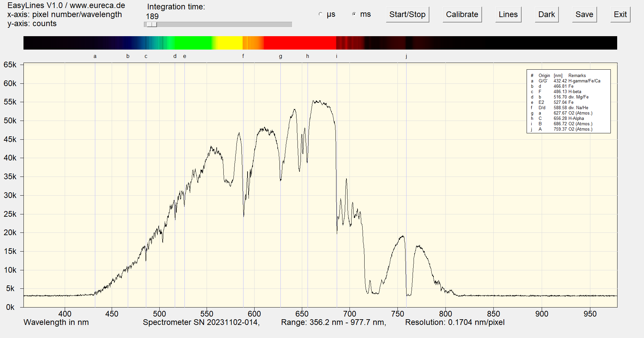Click legend row 527.04 Fe
This screenshot has height=338, width=644.
(x=552, y=103)
